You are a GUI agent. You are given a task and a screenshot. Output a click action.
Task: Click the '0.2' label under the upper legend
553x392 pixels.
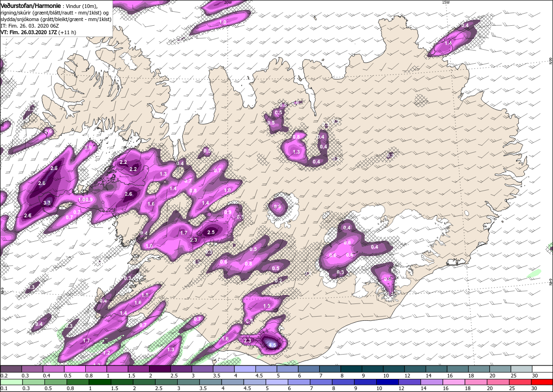coord(4,376)
